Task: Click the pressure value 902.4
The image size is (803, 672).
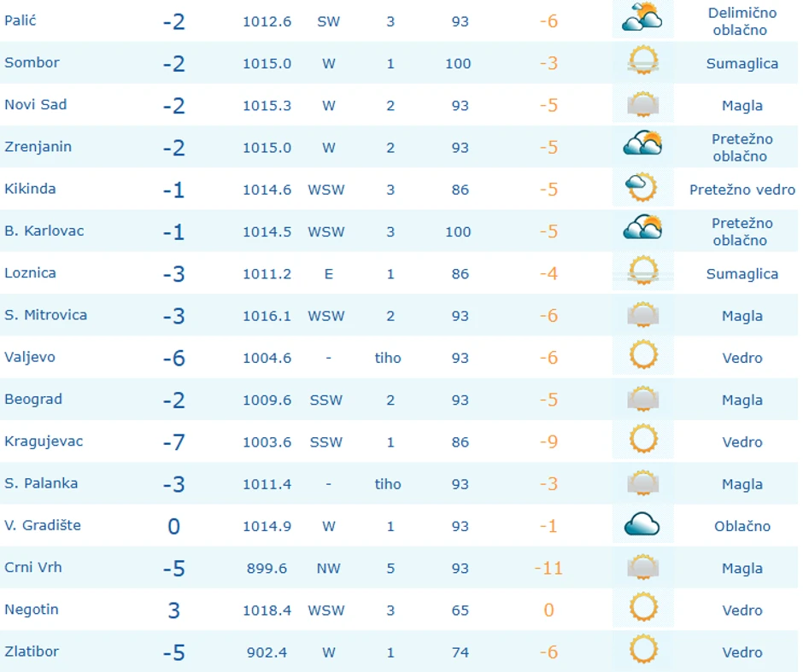Action: (267, 652)
